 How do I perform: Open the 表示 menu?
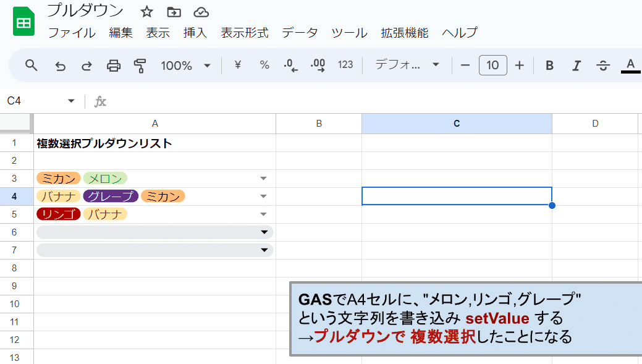[158, 33]
